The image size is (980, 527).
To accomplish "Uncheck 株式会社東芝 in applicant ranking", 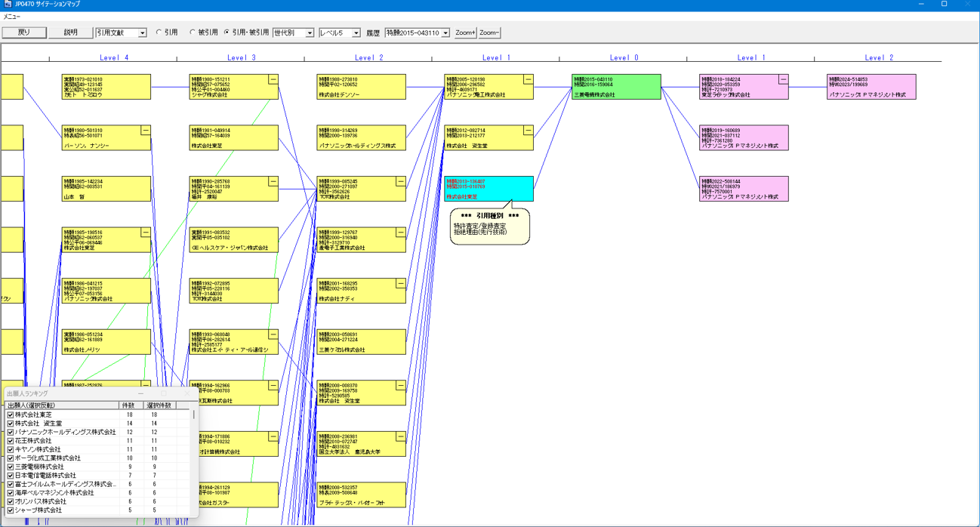I will 11,415.
